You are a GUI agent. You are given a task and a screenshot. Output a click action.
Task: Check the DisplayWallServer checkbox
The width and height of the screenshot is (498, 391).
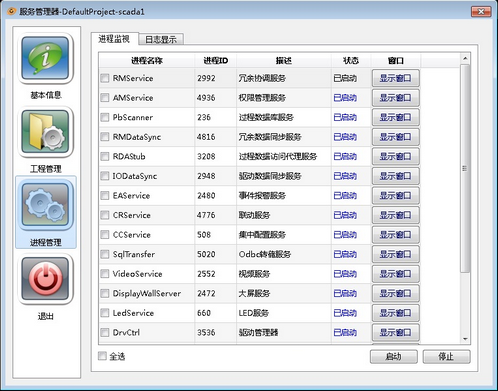[x=105, y=293]
